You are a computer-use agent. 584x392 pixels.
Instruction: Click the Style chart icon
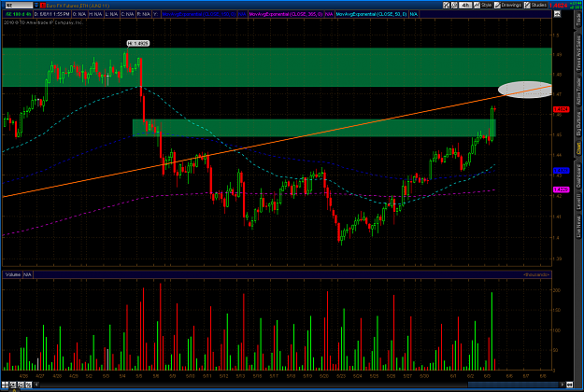tap(477, 5)
